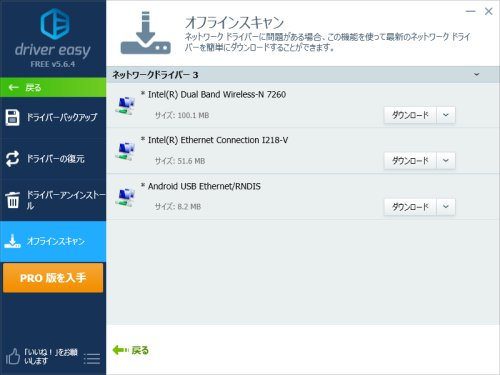Select ドライバーの復元 in the sidebar
The image size is (500, 375).
(x=53, y=159)
